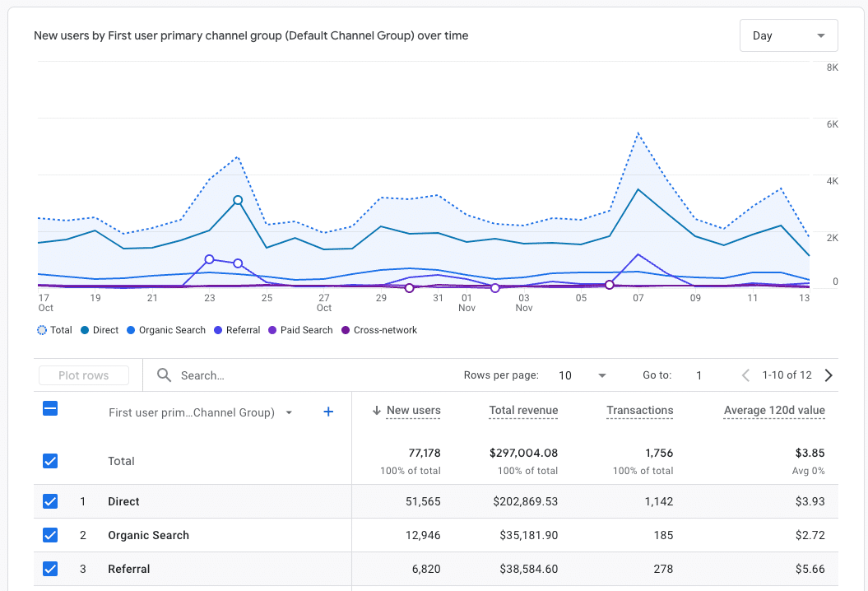The height and width of the screenshot is (591, 868).
Task: Click the Cross-network legend dot
Action: point(346,330)
